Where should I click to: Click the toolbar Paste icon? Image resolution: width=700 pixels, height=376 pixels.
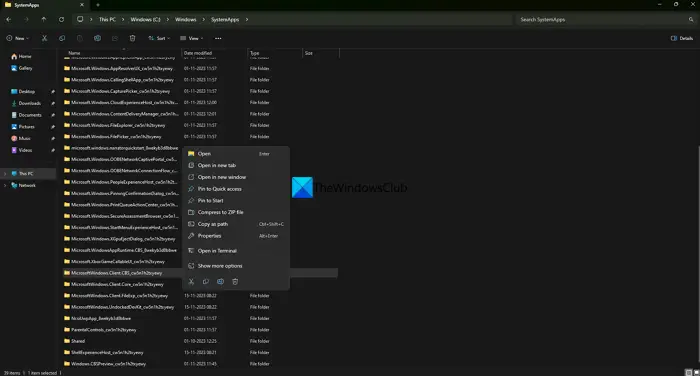coord(80,38)
